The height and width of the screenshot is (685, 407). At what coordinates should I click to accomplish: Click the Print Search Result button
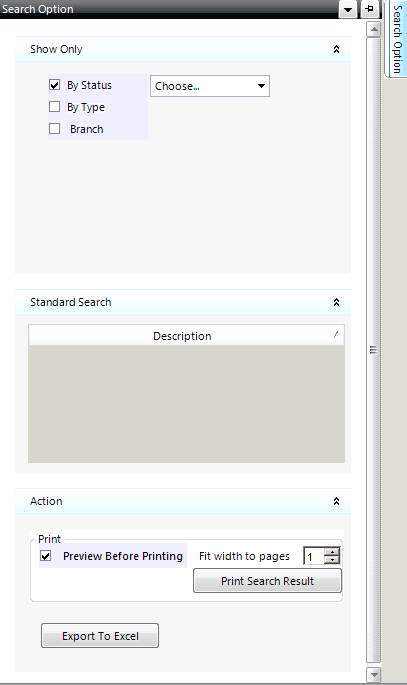click(267, 581)
